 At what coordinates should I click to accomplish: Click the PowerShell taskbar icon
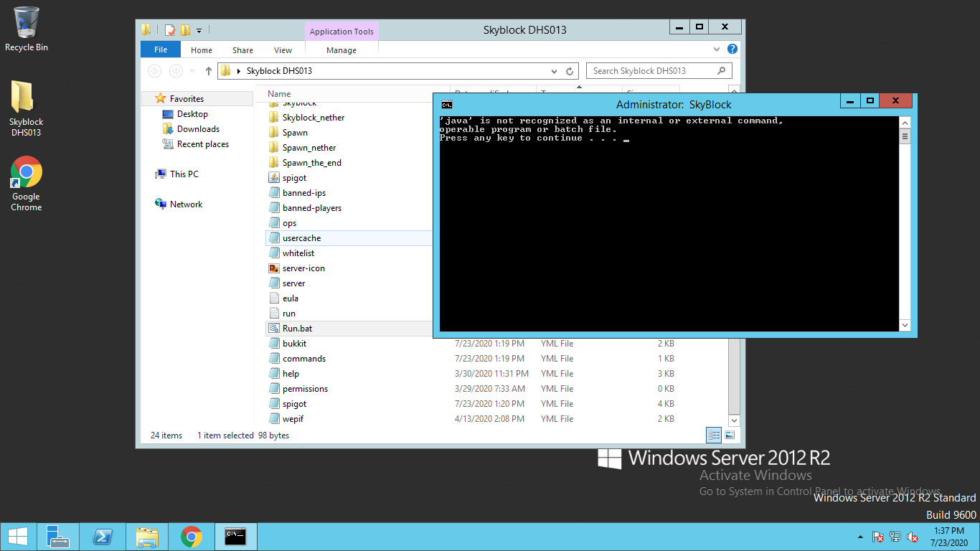click(x=103, y=537)
